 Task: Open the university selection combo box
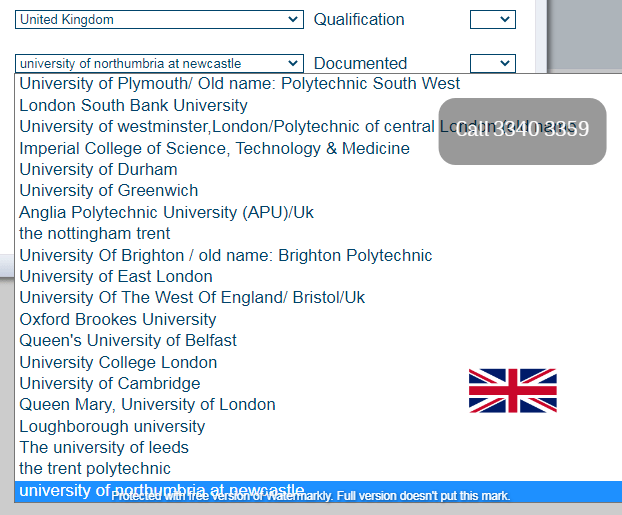coord(159,63)
